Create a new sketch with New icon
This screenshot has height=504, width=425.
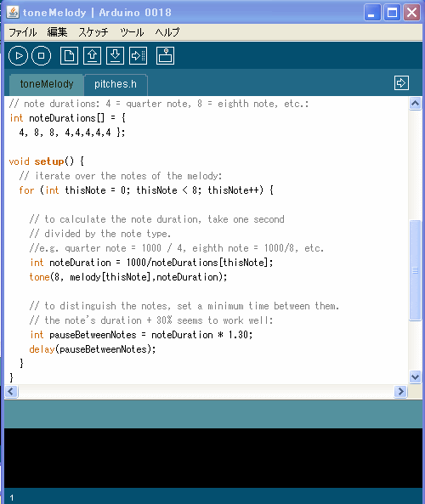click(69, 55)
